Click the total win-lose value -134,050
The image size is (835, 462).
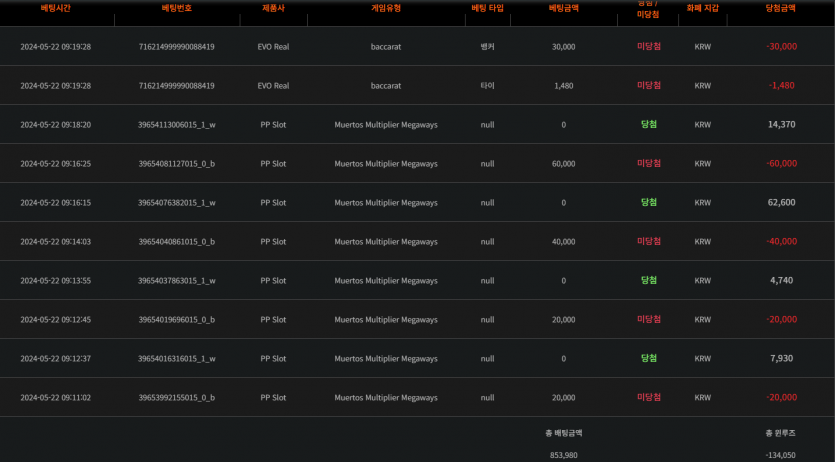[780, 455]
